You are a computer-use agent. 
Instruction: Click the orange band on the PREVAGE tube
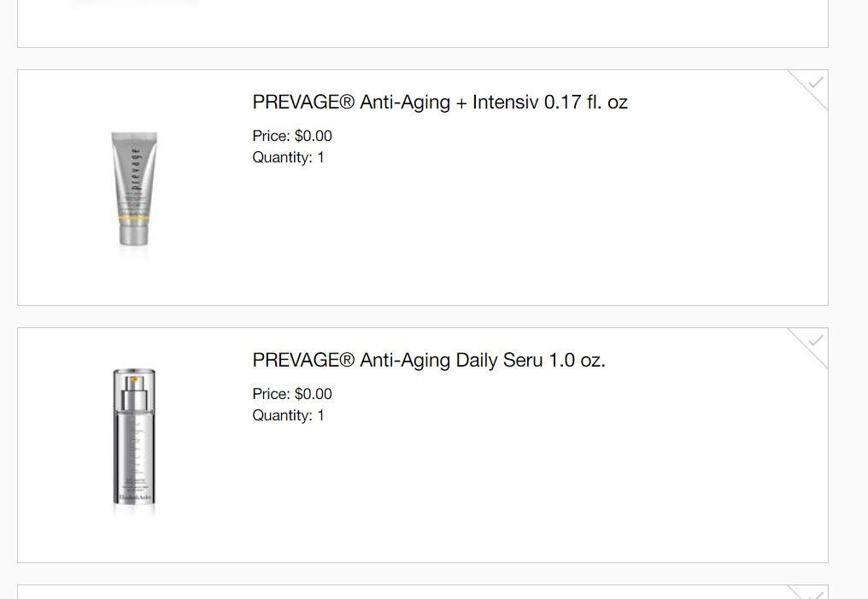tap(133, 220)
